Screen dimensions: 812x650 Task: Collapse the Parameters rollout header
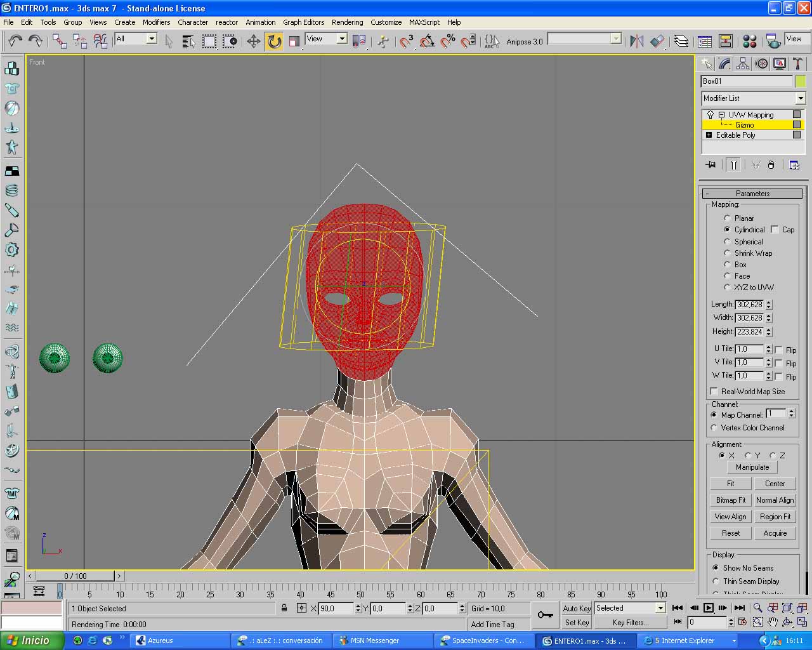coord(752,194)
